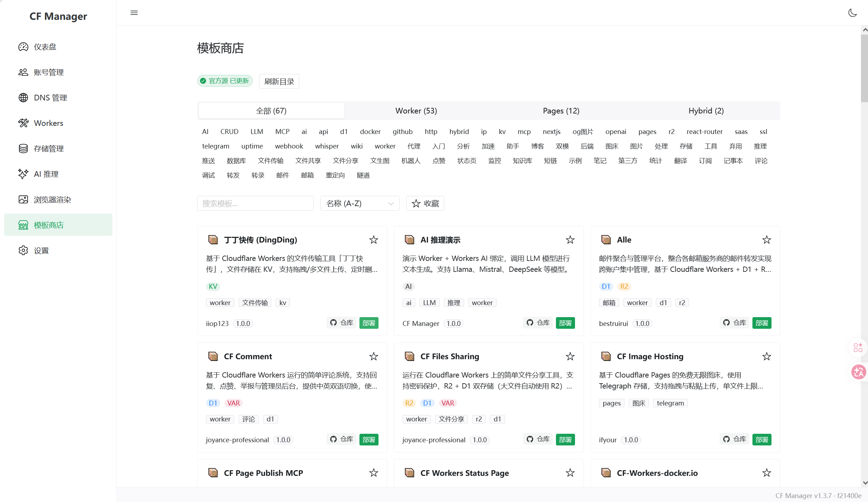Favorite the CF-Workers-docker.io template
The height and width of the screenshot is (502, 868).
pos(767,473)
